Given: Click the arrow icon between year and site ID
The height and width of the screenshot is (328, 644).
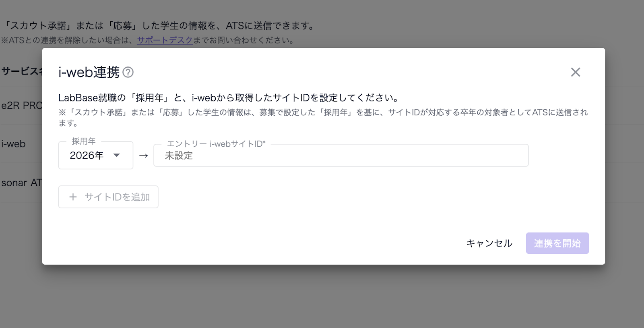Looking at the screenshot, I should click(143, 156).
